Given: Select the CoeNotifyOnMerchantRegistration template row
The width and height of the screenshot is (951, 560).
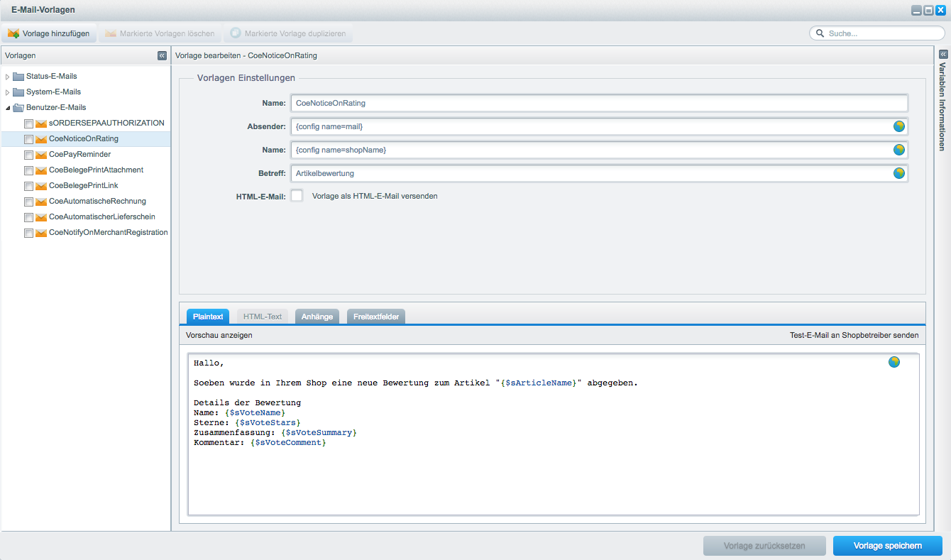Looking at the screenshot, I should (86, 233).
